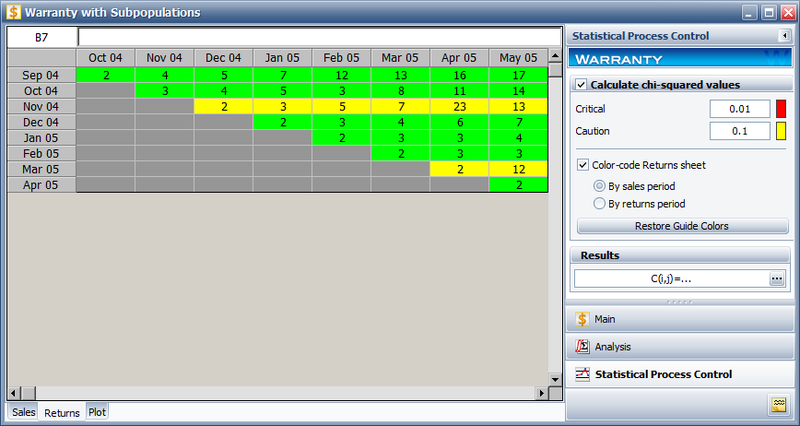The height and width of the screenshot is (426, 800).
Task: Switch to the Sales sheet tab
Action: 23,412
